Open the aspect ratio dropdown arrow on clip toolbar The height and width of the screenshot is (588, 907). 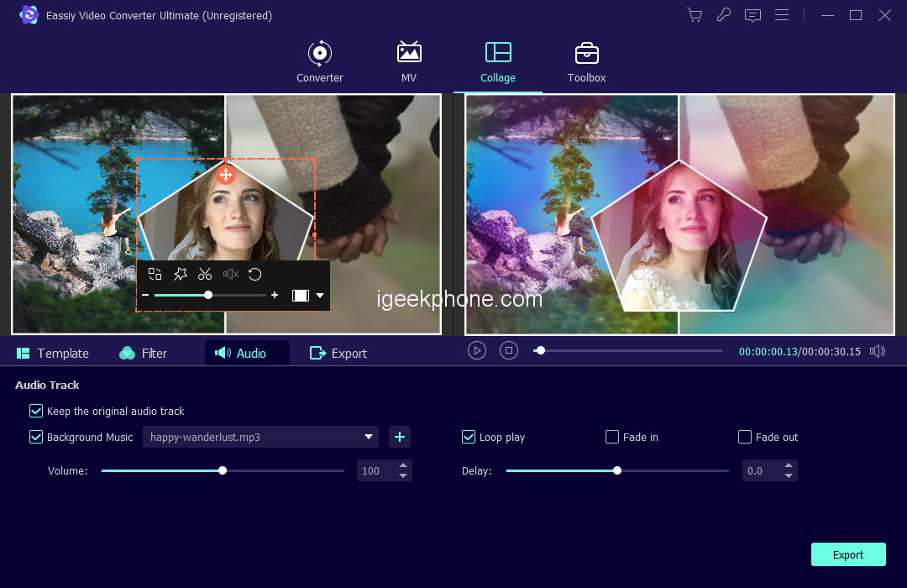click(320, 296)
